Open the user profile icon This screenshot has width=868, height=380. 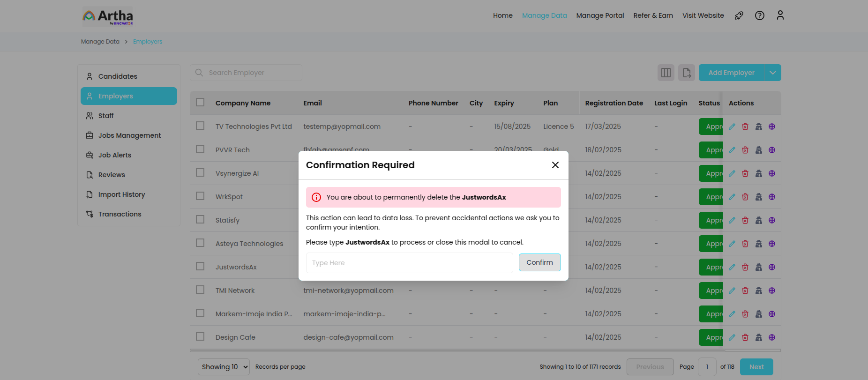coord(780,15)
